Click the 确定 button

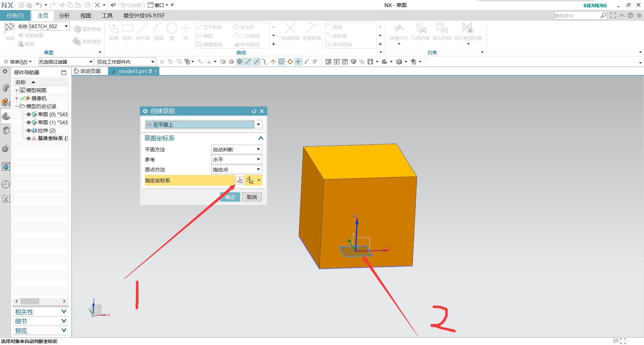[230, 197]
